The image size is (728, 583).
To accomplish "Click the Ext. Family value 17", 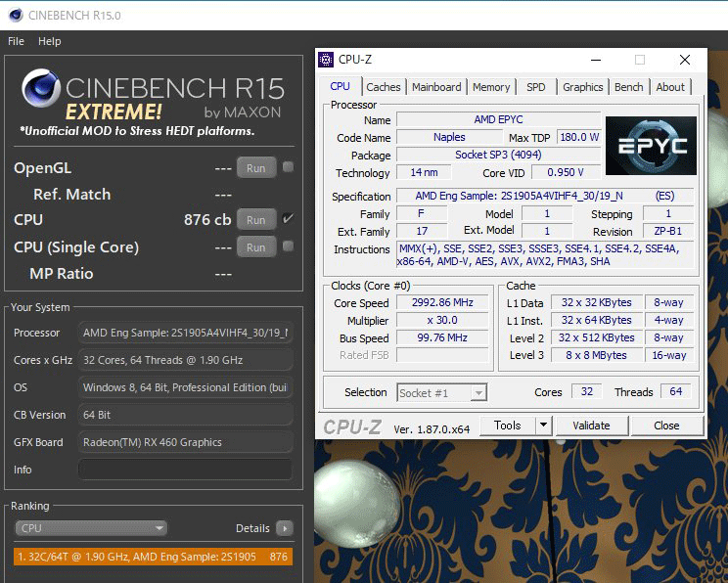I will (x=422, y=231).
